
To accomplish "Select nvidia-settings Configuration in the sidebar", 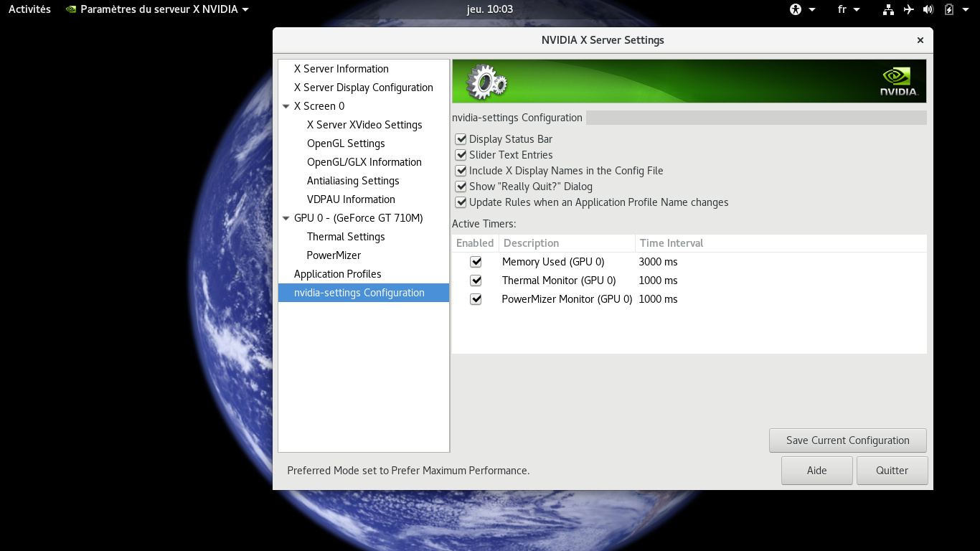I will (364, 293).
